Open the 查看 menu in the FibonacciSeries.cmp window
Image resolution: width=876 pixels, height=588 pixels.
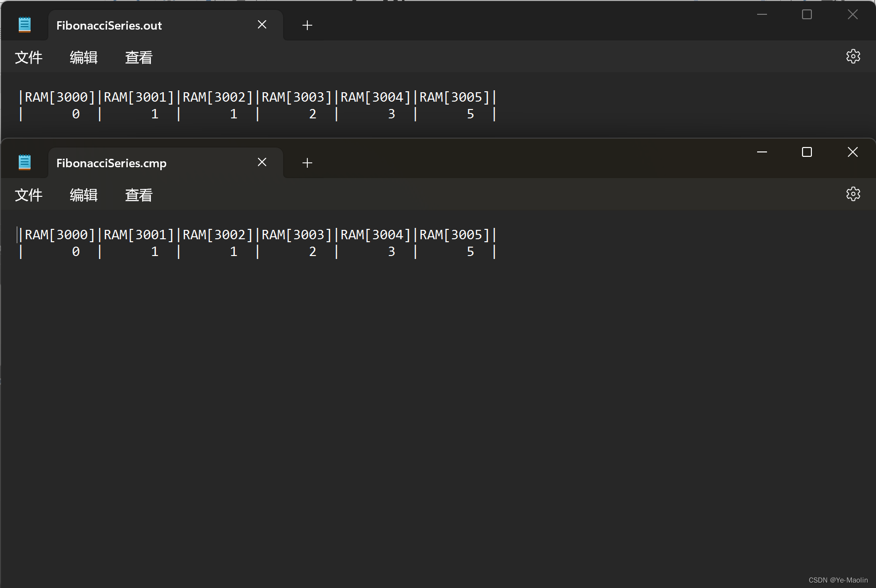(139, 195)
